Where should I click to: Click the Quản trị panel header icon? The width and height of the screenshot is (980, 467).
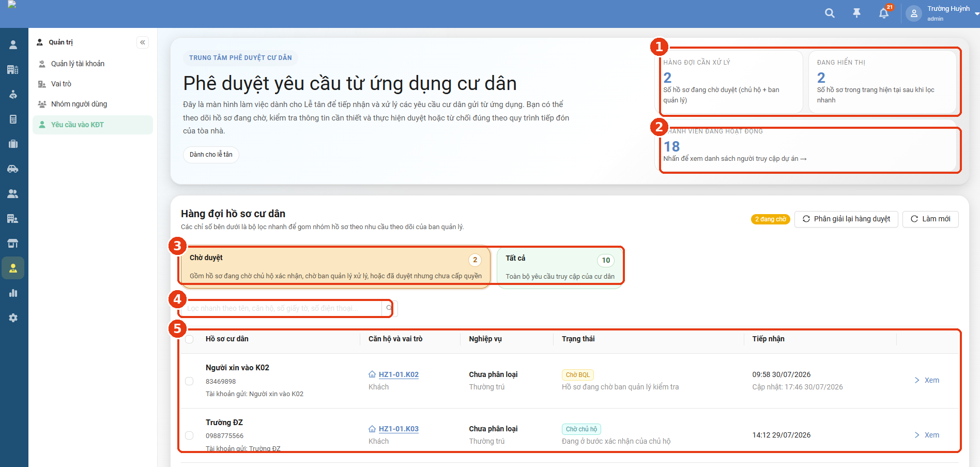(x=40, y=42)
